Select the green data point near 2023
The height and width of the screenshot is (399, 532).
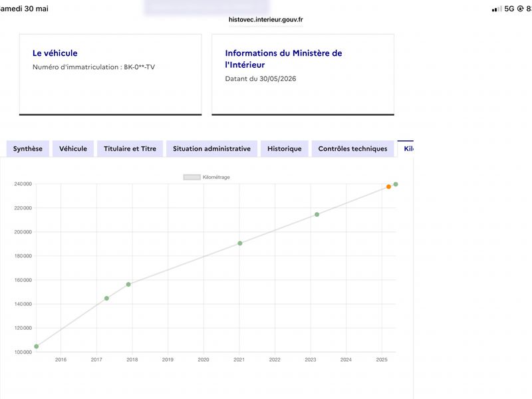[317, 214]
